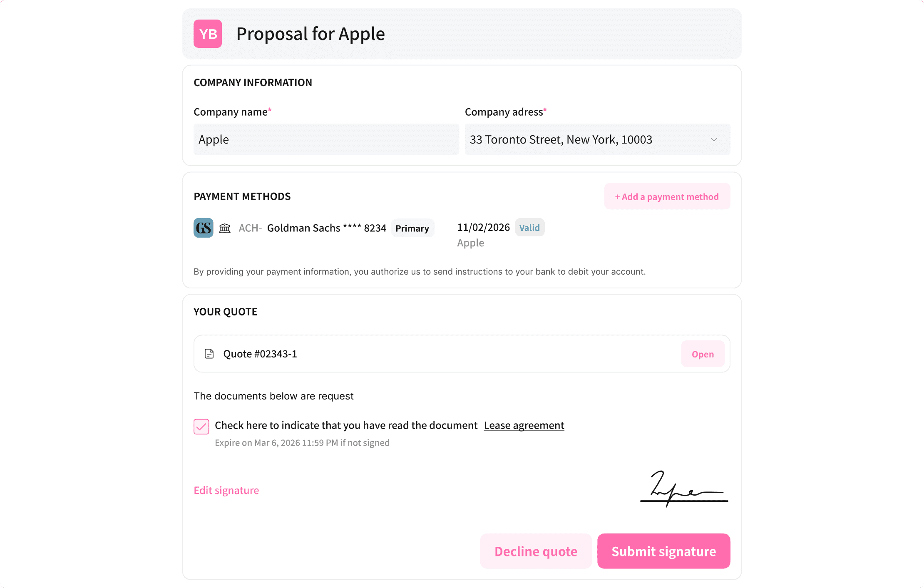
Task: Click the YB company logo icon
Action: 207,34
